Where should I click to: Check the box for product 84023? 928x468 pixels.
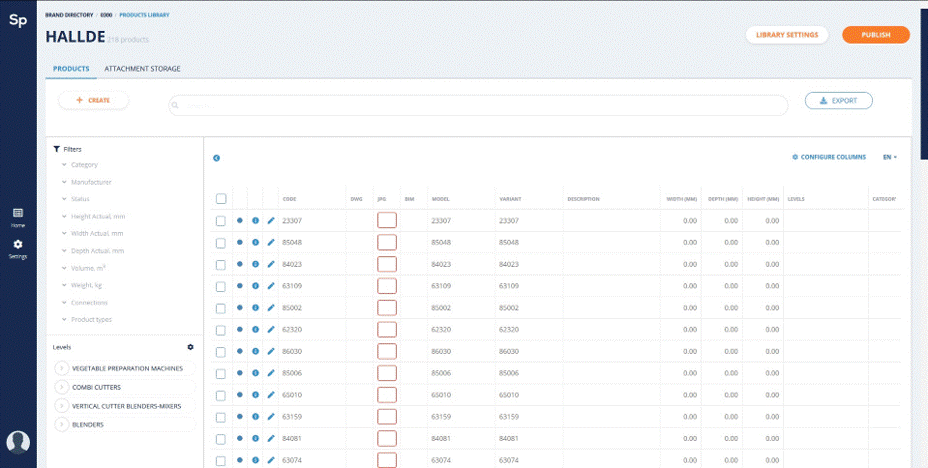pos(221,264)
